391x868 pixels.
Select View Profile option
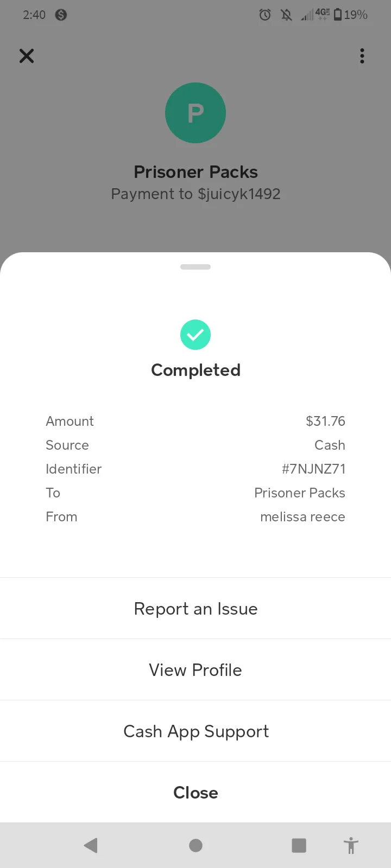[x=195, y=670]
